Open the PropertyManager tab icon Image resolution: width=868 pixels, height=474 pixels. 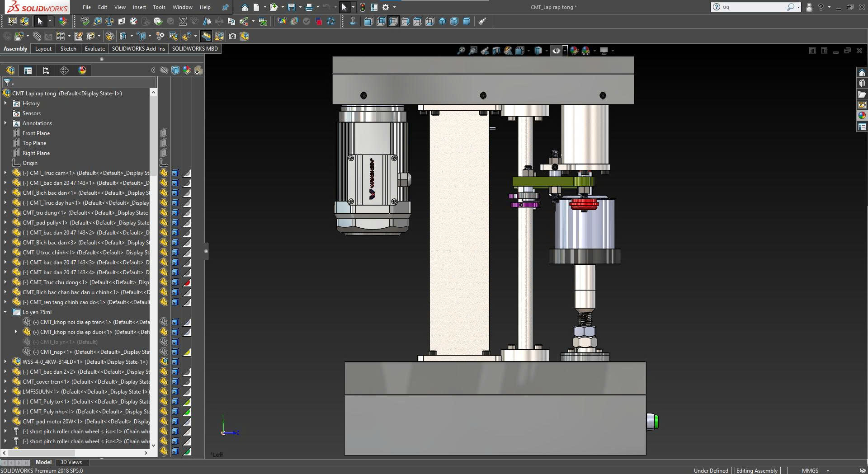[28, 70]
